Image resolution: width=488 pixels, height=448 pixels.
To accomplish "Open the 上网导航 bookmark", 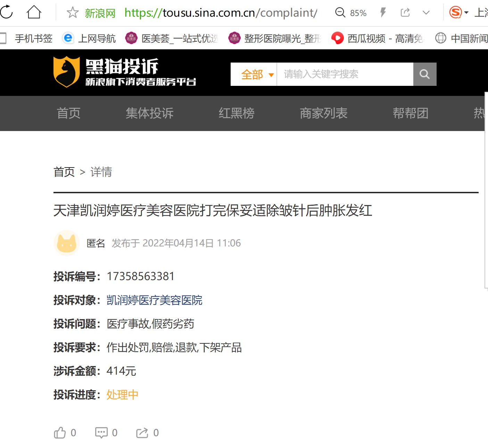I will point(89,38).
